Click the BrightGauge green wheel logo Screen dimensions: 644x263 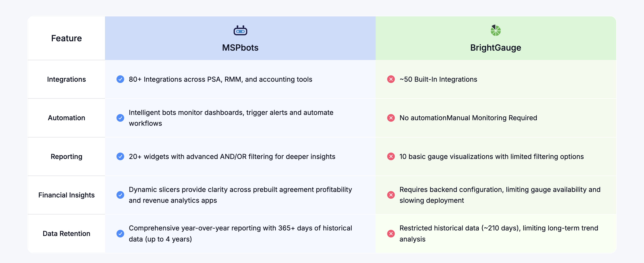tap(496, 30)
